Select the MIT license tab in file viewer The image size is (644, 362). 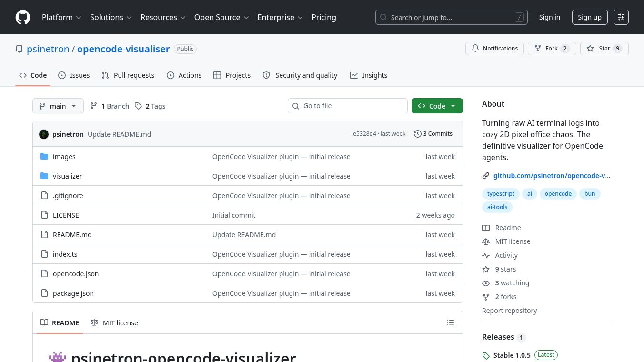point(114,323)
